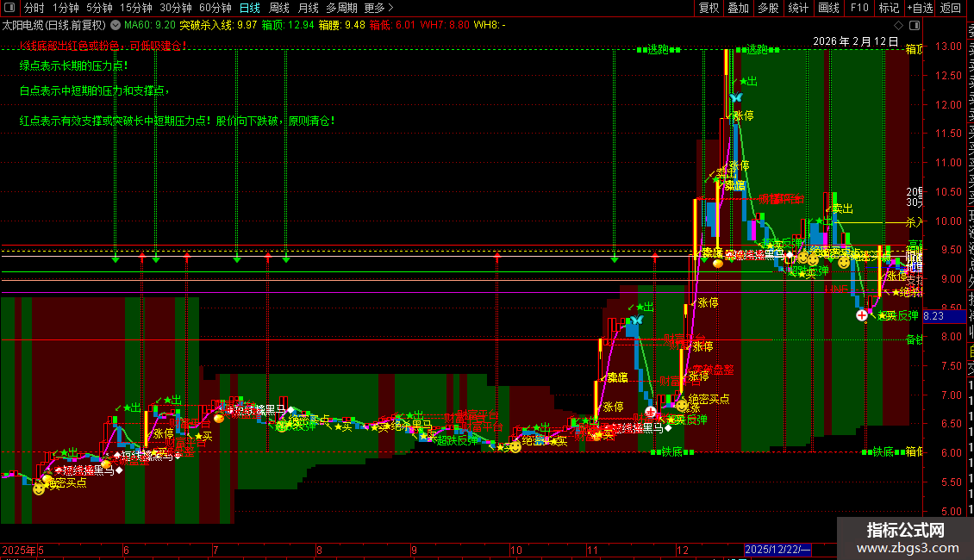Click the WH7: 8.80 value
This screenshot has height=560, width=974.
[445, 25]
